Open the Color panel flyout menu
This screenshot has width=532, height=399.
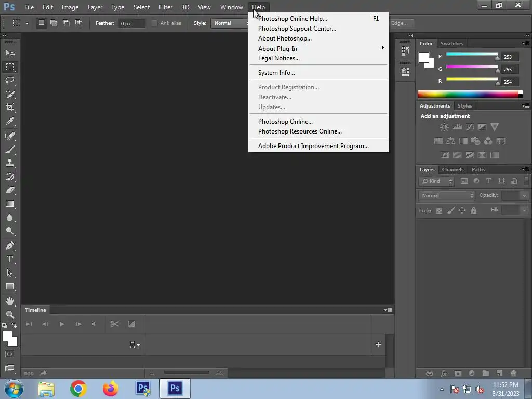pyautogui.click(x=526, y=44)
